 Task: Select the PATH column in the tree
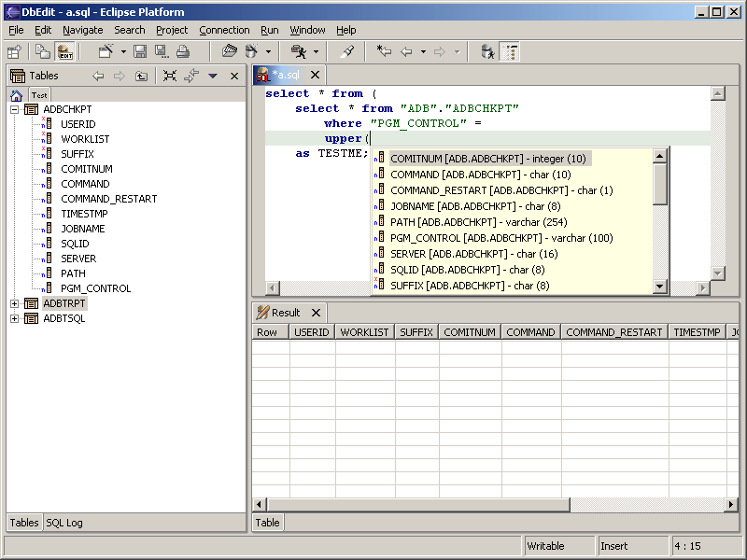[x=73, y=273]
